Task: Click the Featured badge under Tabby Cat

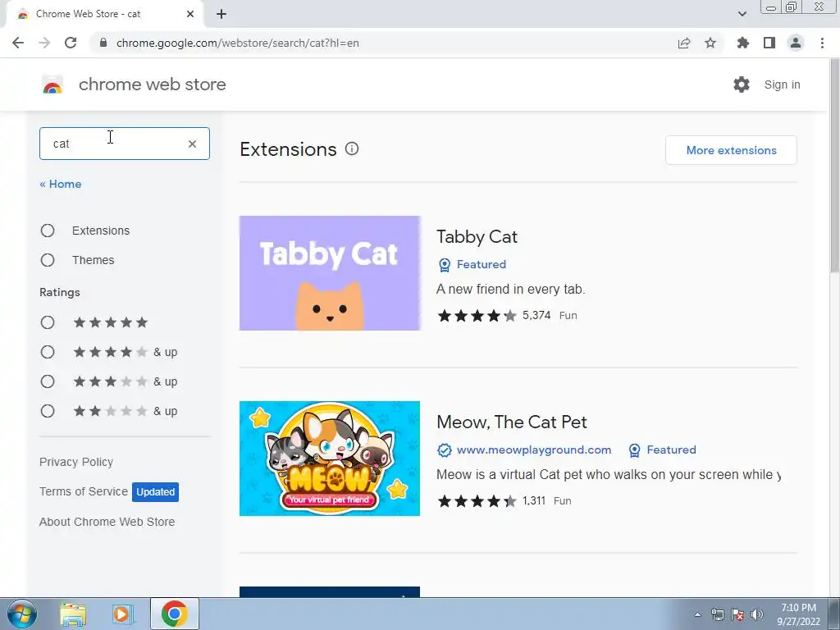Action: (x=472, y=264)
